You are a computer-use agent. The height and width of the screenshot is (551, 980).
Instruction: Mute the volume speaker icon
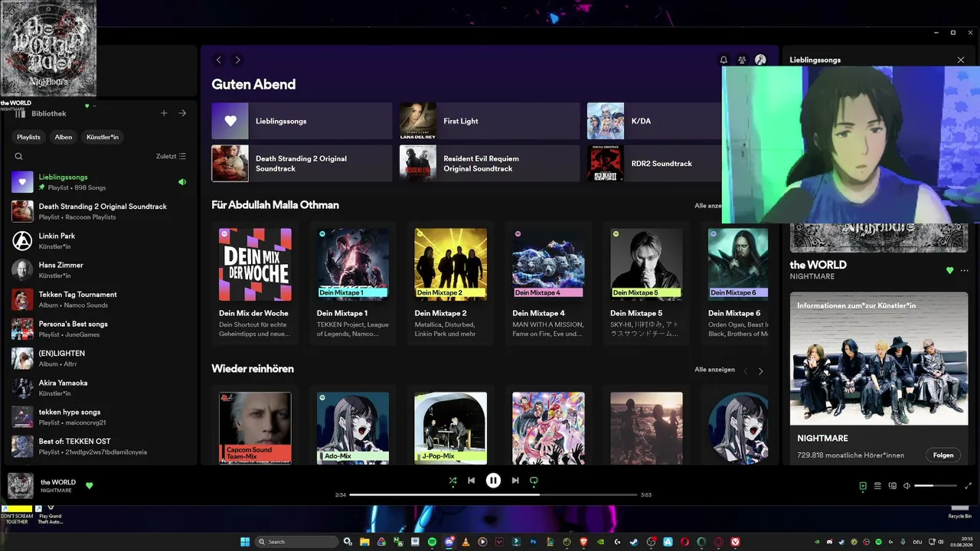(x=906, y=486)
